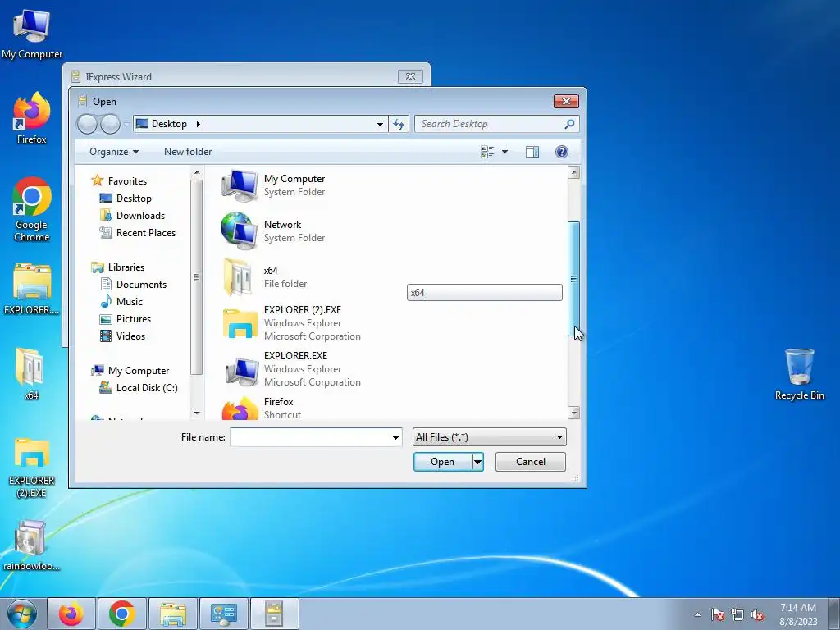Select Network system folder icon in file list

[240, 231]
